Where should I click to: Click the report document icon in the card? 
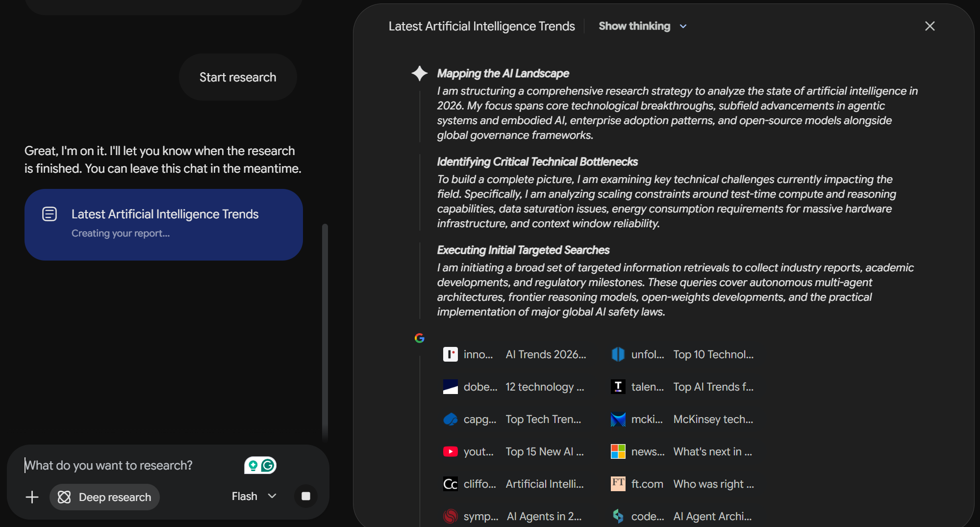[x=50, y=214]
